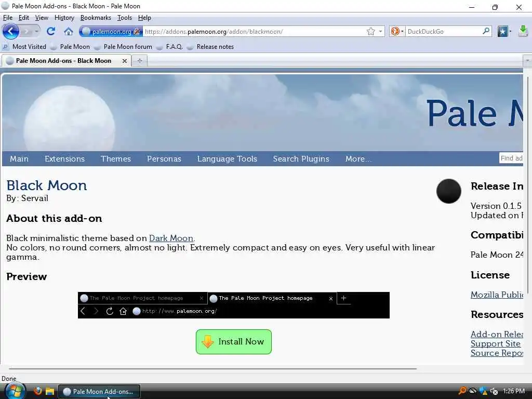532x399 pixels.
Task: Go to Extensions section
Action: pos(64,159)
